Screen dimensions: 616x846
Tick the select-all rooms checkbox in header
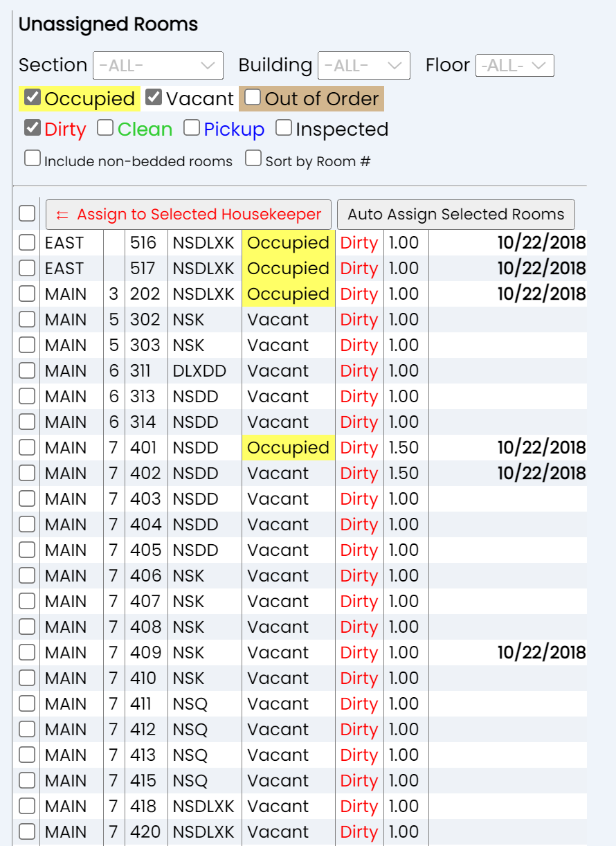coord(27,214)
